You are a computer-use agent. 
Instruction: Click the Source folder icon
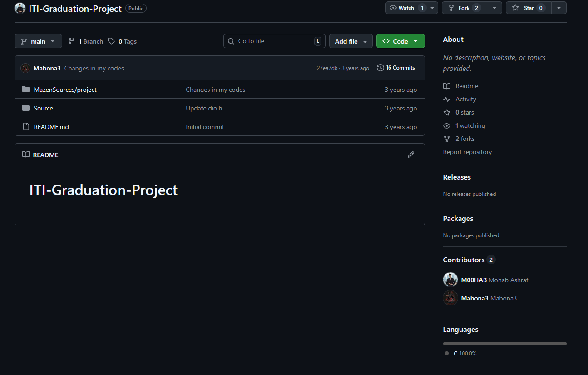tap(26, 108)
